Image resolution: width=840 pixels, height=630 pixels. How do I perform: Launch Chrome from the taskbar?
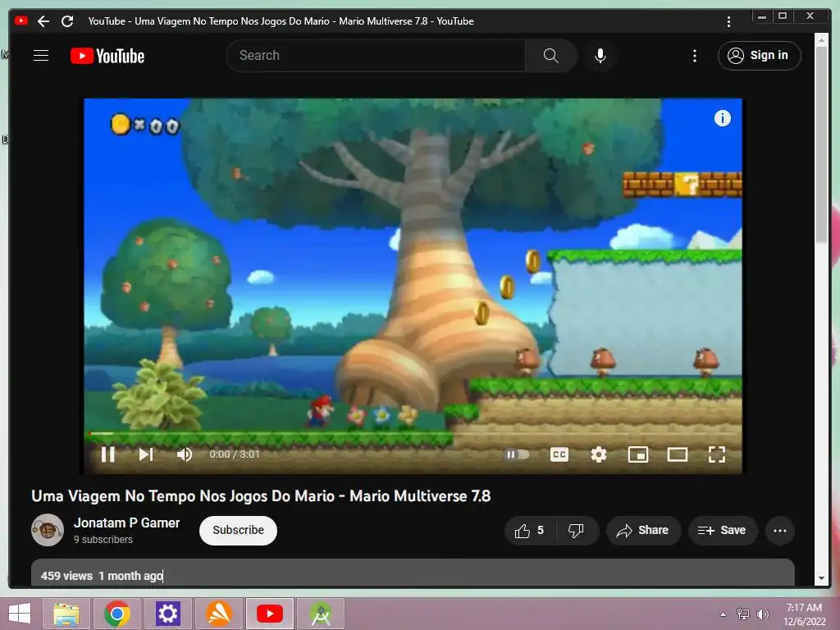click(x=117, y=614)
